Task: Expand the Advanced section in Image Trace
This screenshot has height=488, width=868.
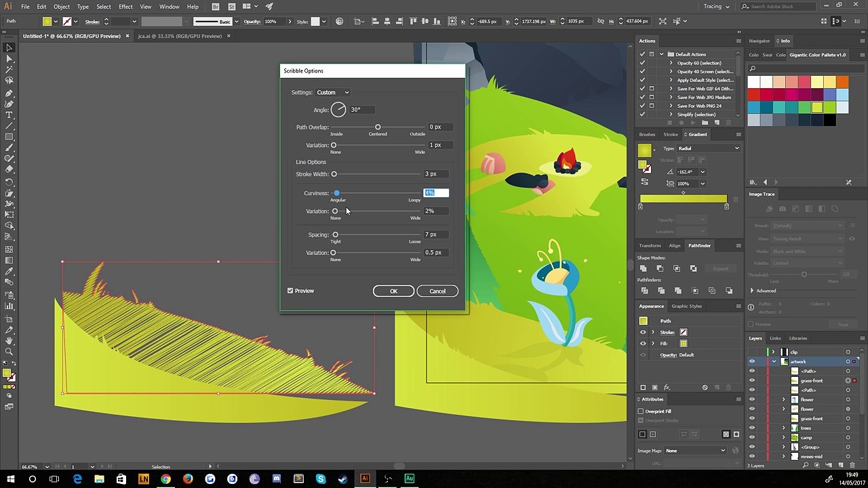Action: pyautogui.click(x=752, y=291)
